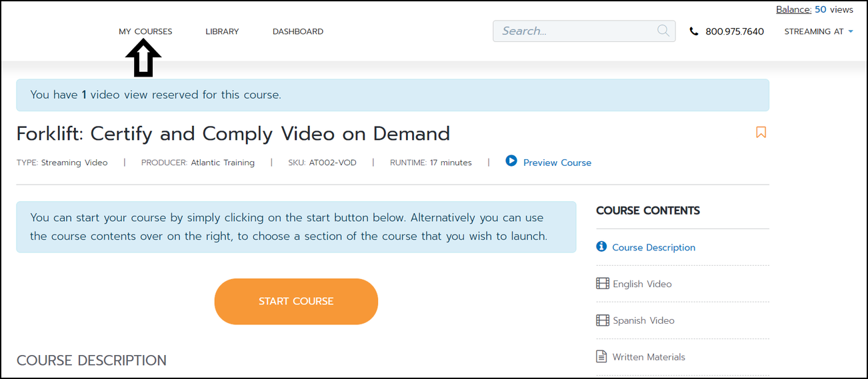Image resolution: width=868 pixels, height=379 pixels.
Task: Click the START COURSE button
Action: [x=296, y=301]
